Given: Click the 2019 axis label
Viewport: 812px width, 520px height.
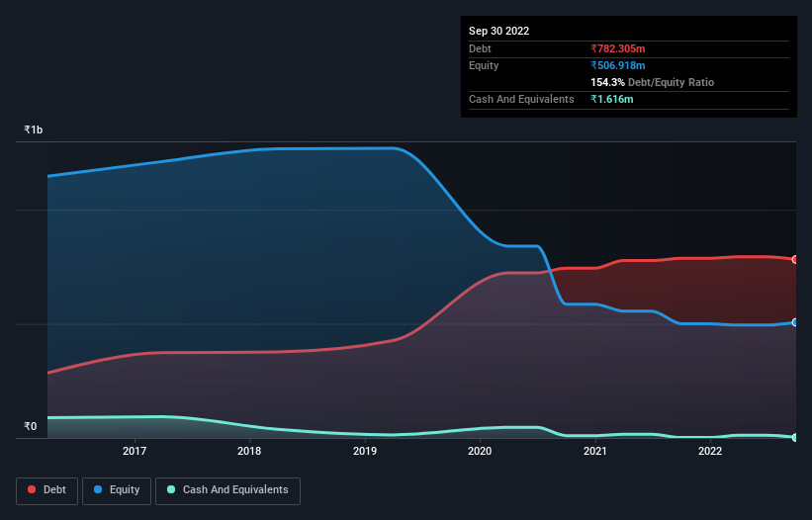Looking at the screenshot, I should [365, 451].
